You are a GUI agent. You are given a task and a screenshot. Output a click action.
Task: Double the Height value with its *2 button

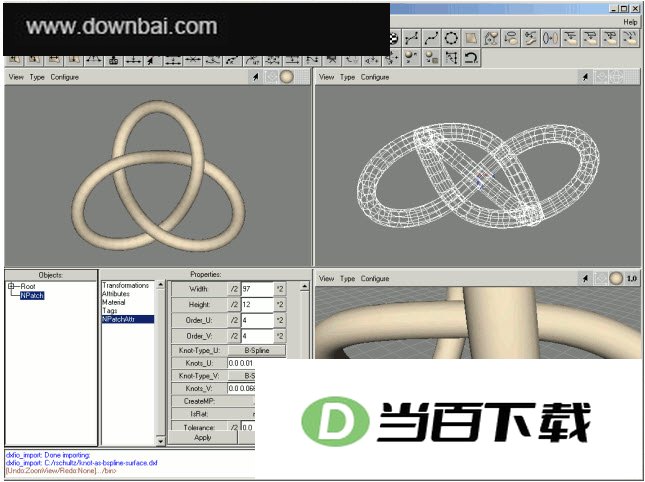click(x=280, y=305)
